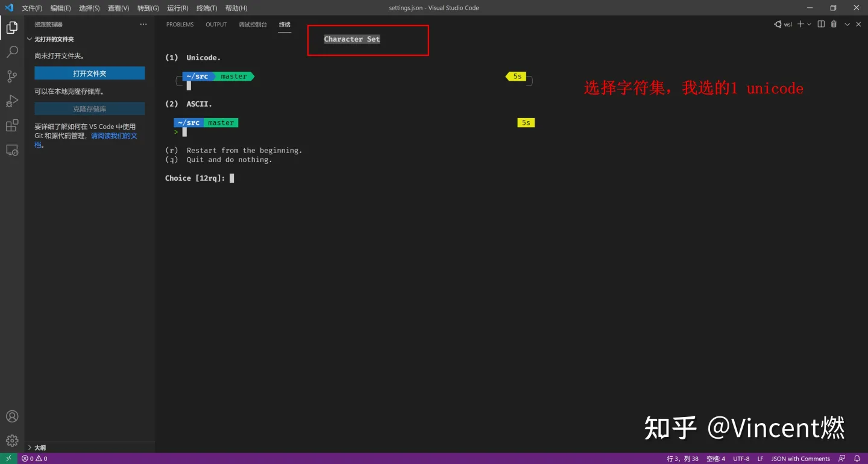Switch to the OUTPUT tab

tap(216, 25)
